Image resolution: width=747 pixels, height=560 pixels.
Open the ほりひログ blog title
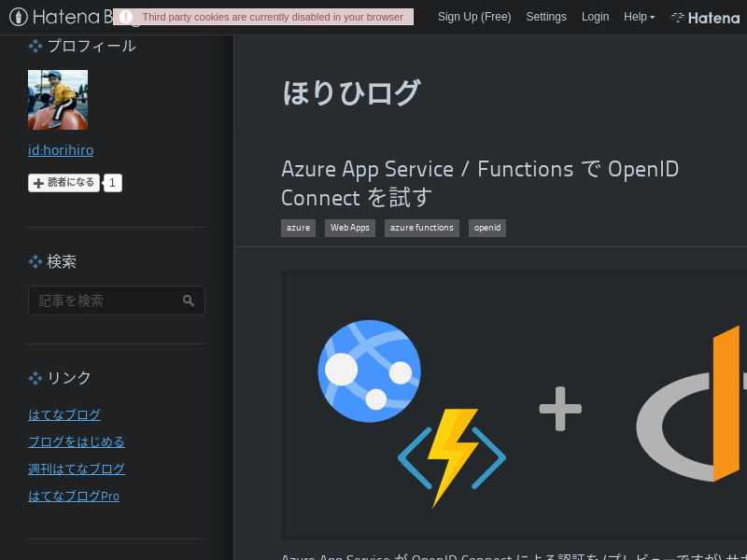pyautogui.click(x=351, y=92)
